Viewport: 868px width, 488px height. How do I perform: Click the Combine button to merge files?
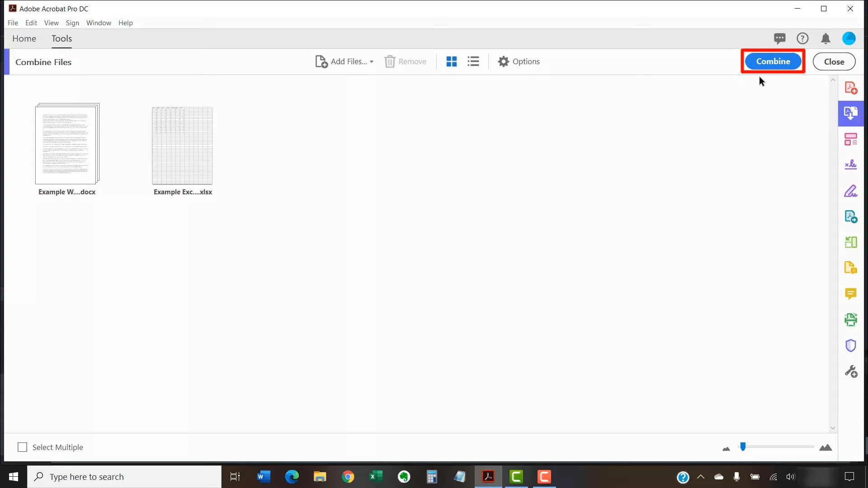tap(773, 61)
